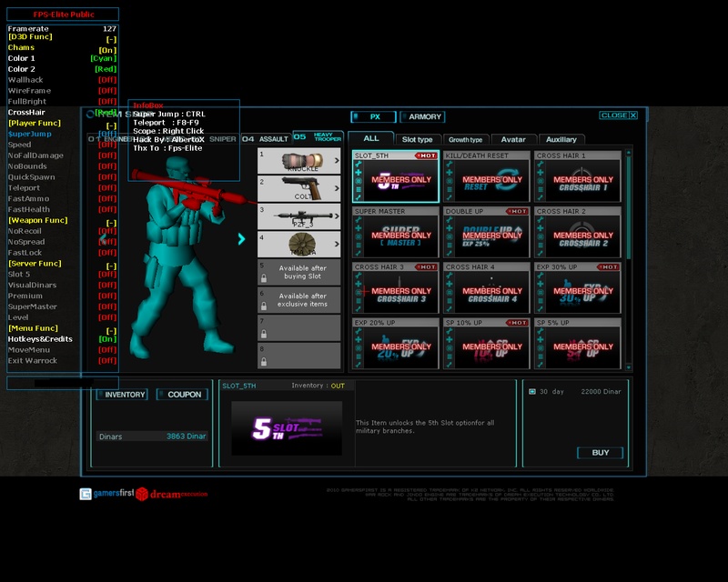Toggle Premium option
728x582 pixels.
(62, 296)
